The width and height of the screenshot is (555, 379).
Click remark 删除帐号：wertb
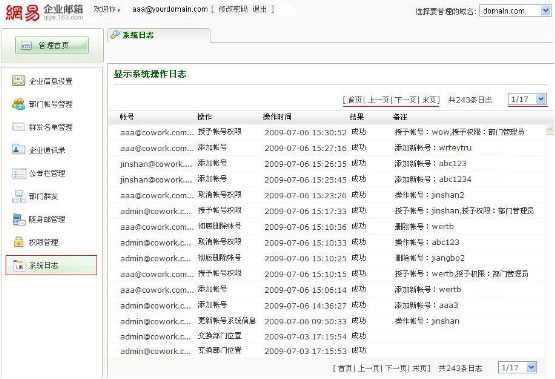click(424, 226)
